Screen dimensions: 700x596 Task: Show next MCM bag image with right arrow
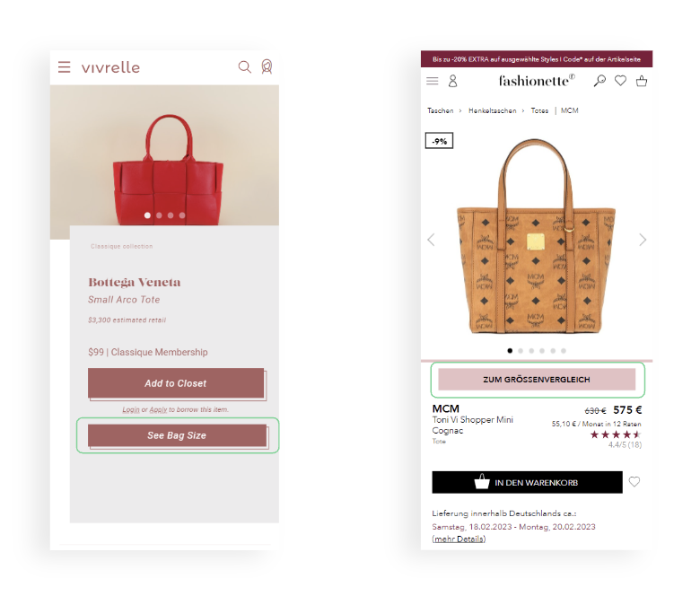coord(643,240)
